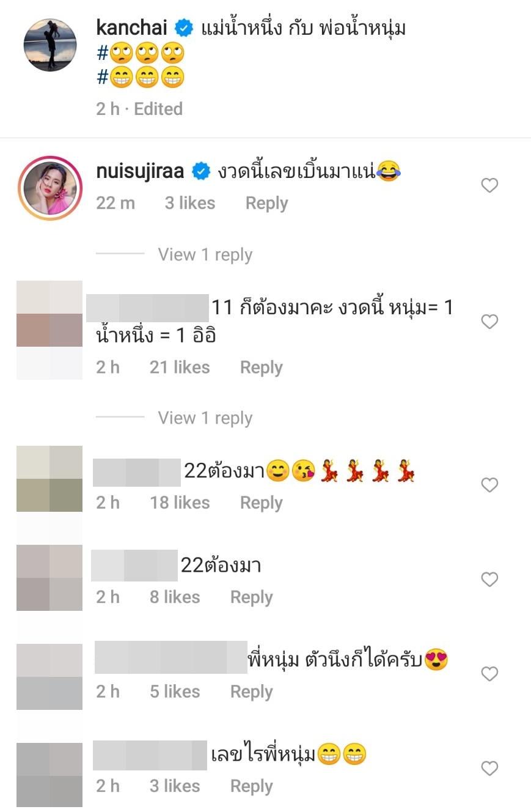Like the comment with 21 likes
Viewport: 531px width, 812px height.
pos(489,322)
